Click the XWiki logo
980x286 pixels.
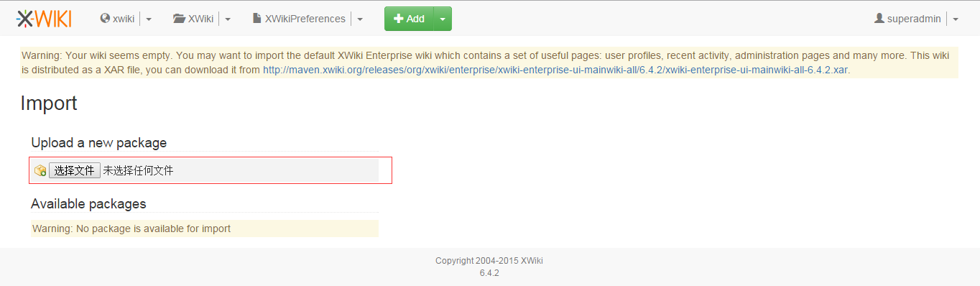coord(44,19)
